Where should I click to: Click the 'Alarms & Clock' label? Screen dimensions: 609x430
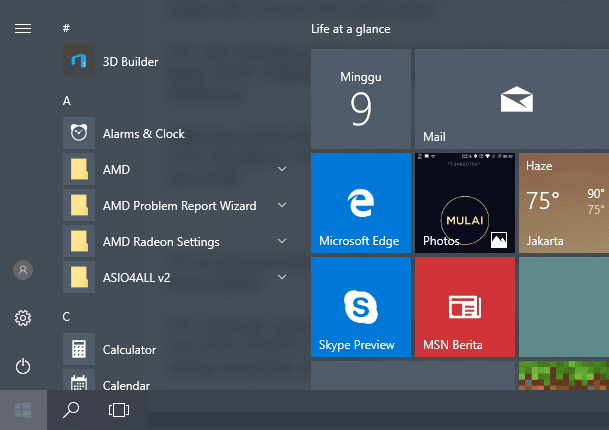(144, 134)
